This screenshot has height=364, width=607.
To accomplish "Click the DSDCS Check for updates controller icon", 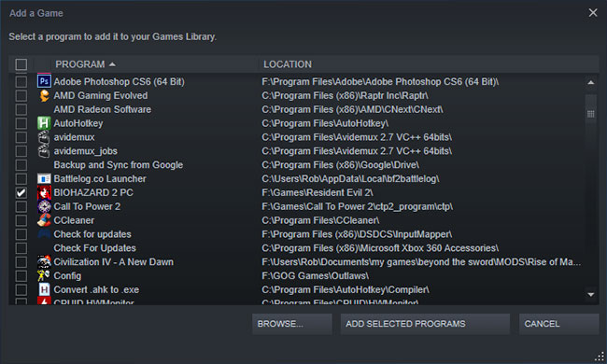I will (44, 234).
